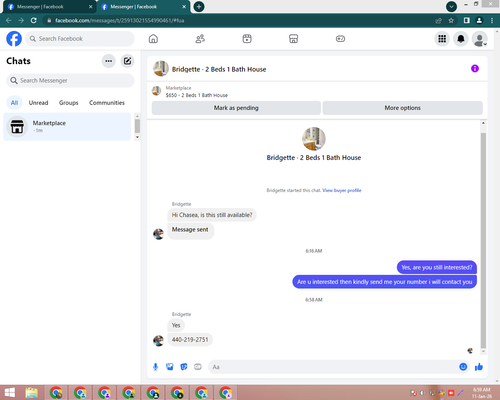
Task: Open the emoji picker in message box
Action: (463, 367)
